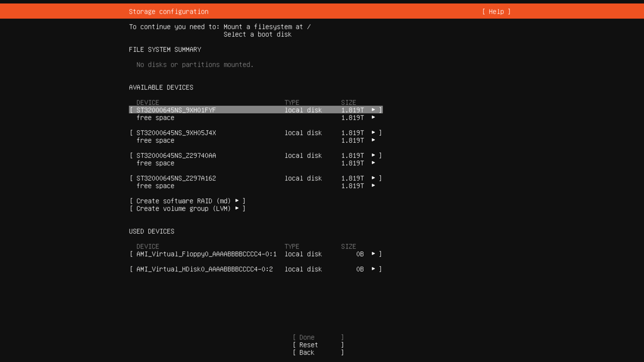Select disk ST32000645NS_9XH01FYF
The width and height of the screenshot is (644, 362).
176,110
